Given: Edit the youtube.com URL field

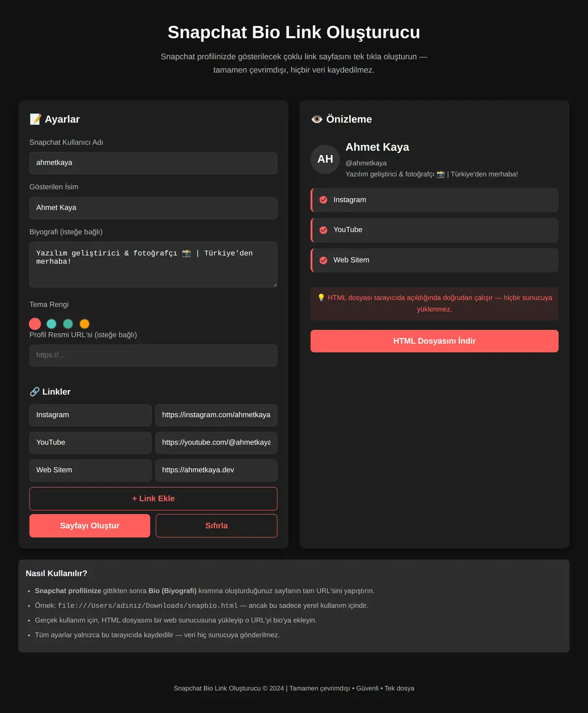Looking at the screenshot, I should 216,443.
